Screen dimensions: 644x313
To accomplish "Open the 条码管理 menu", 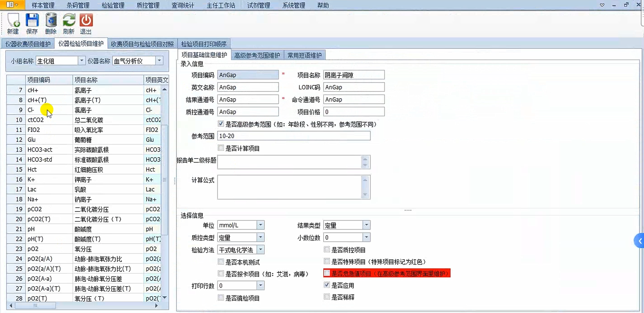I will tap(78, 5).
